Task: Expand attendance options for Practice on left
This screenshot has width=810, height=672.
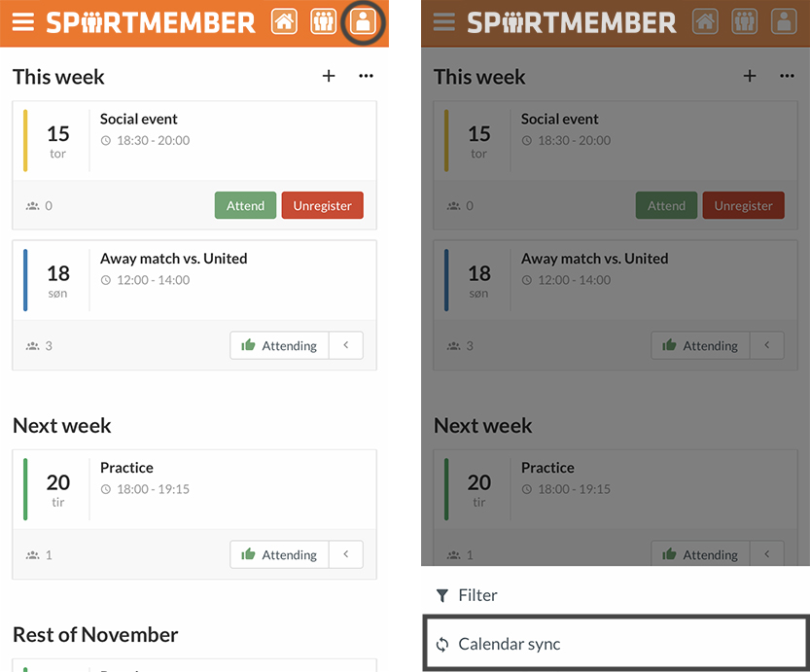Action: (x=345, y=554)
